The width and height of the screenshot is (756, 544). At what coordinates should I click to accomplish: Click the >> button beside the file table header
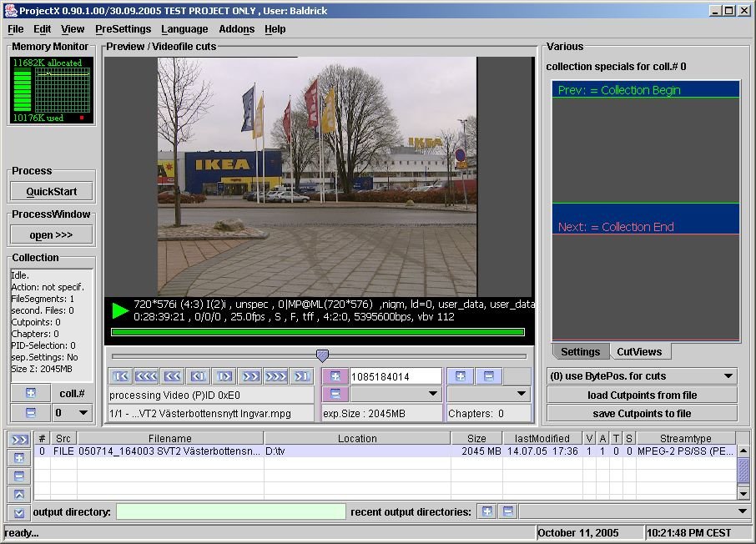tap(19, 440)
